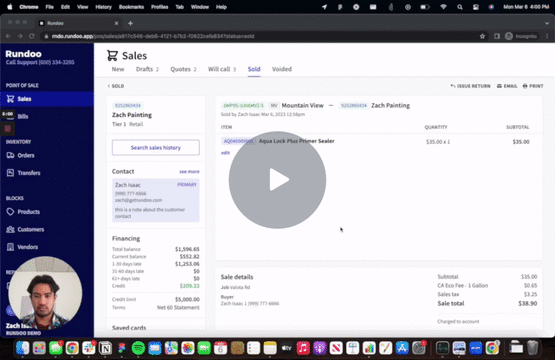Select the Zach Isaac primary contact card
The image size is (555, 360).
[156, 200]
